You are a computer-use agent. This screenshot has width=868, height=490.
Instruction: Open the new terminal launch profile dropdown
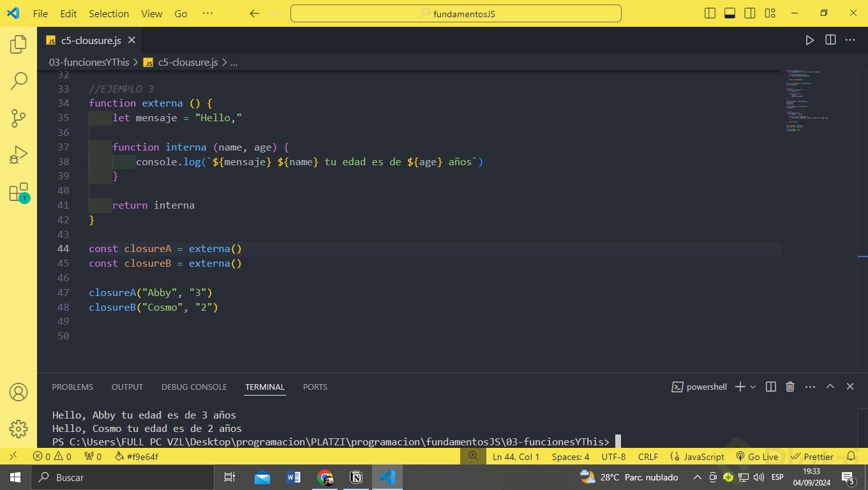click(752, 387)
